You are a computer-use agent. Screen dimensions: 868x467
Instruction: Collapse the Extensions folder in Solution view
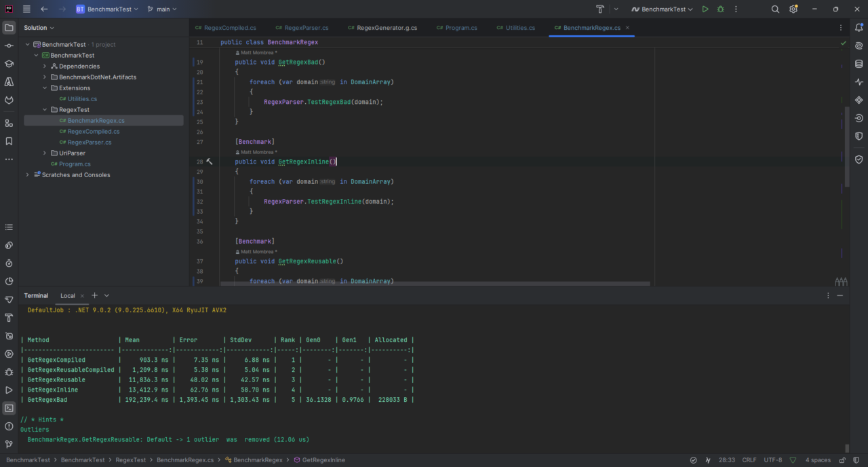(45, 88)
